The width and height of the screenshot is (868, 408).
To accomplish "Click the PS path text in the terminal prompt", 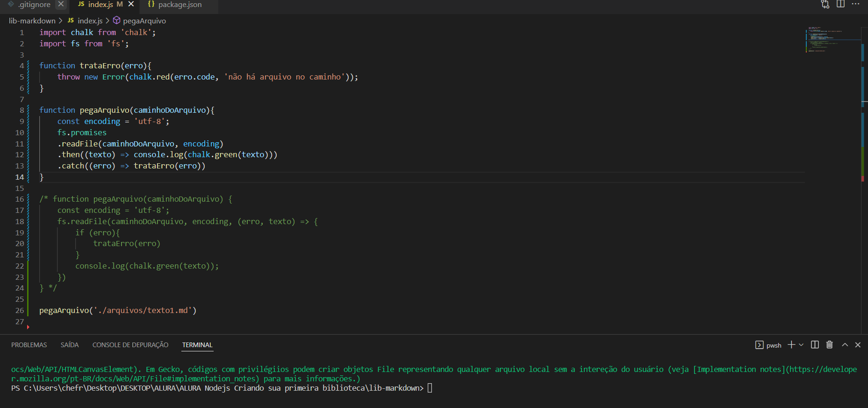I will (x=217, y=388).
